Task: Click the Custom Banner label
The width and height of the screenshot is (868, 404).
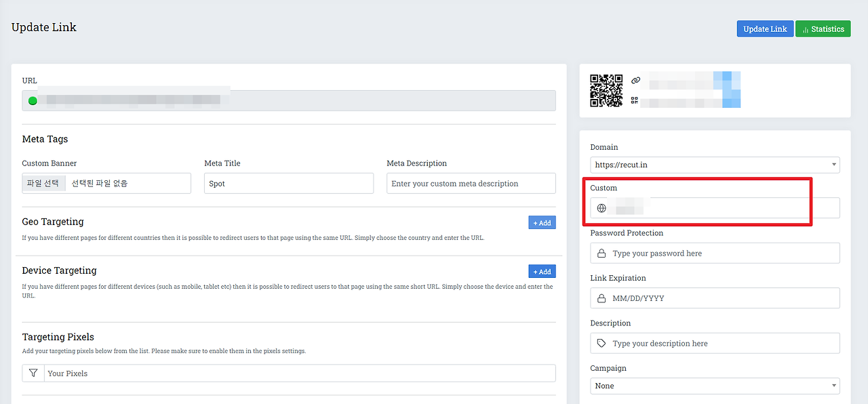Action: [x=50, y=163]
